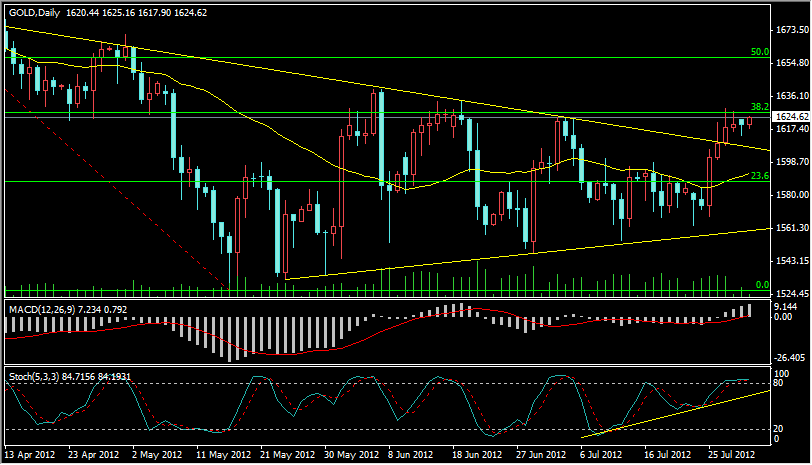Click the OHLC values 1620.44 1625.16 1617.90 1624.62
The image size is (812, 465).
tap(136, 13)
